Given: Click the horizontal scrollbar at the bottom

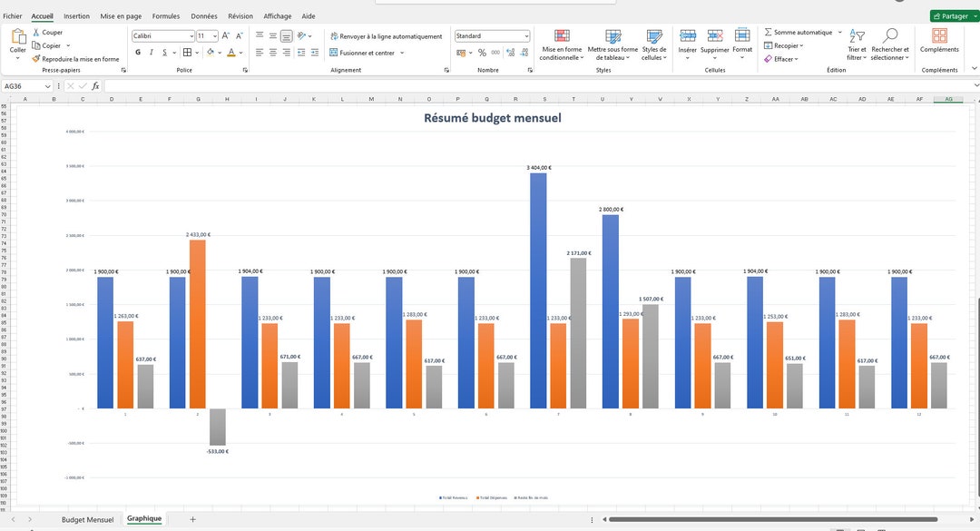Looking at the screenshot, I should (x=773, y=519).
